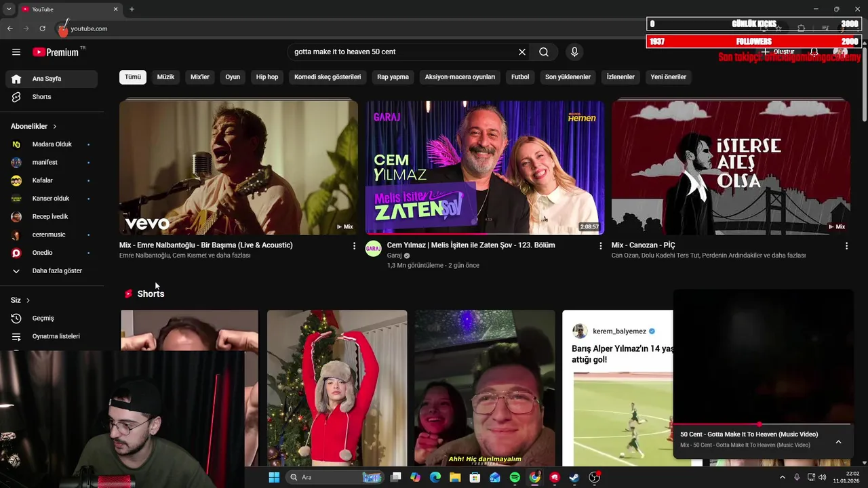Go back with the browser back arrow
The height and width of the screenshot is (488, 868).
tap(10, 28)
